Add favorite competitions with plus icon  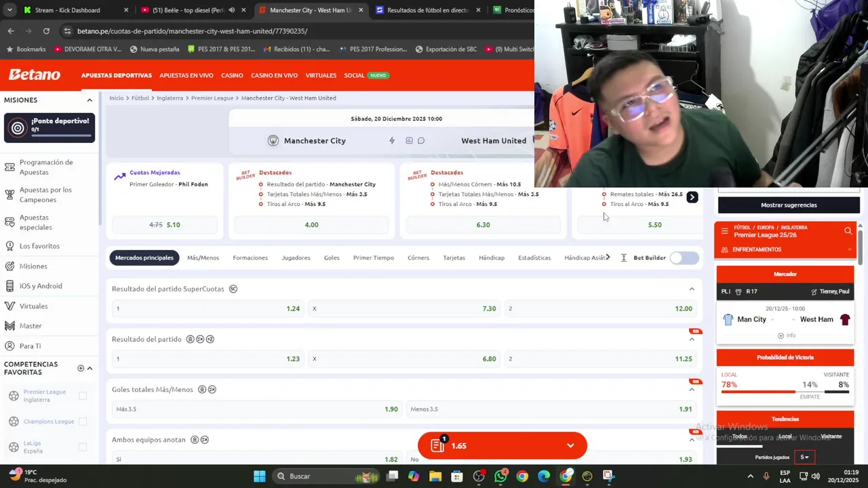point(81,368)
